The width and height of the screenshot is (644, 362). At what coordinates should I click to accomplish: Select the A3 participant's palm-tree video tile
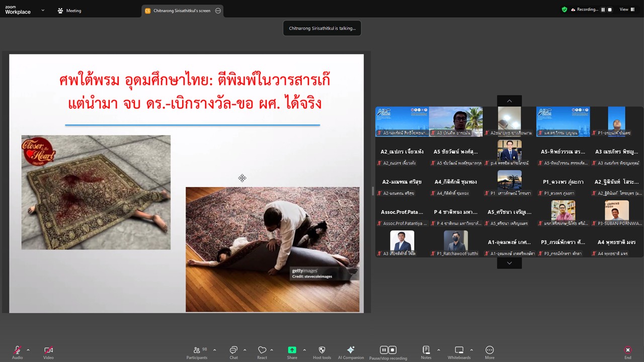[x=456, y=122]
